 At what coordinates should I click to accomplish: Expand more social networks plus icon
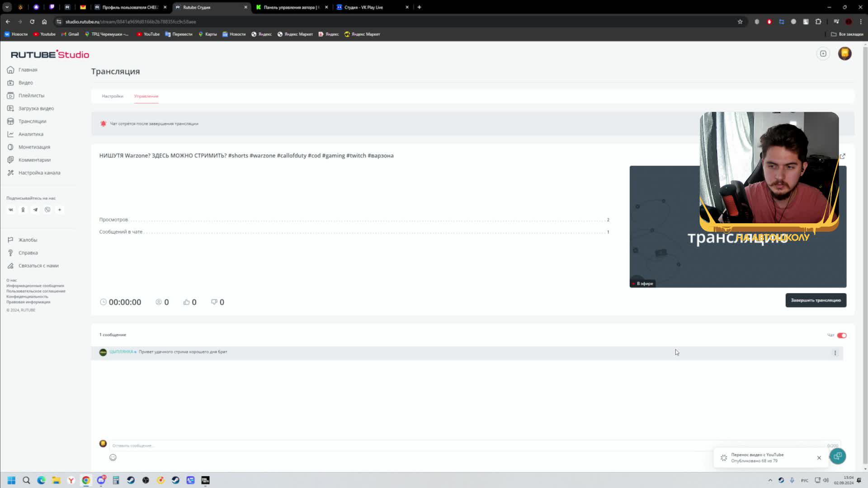[x=60, y=210]
